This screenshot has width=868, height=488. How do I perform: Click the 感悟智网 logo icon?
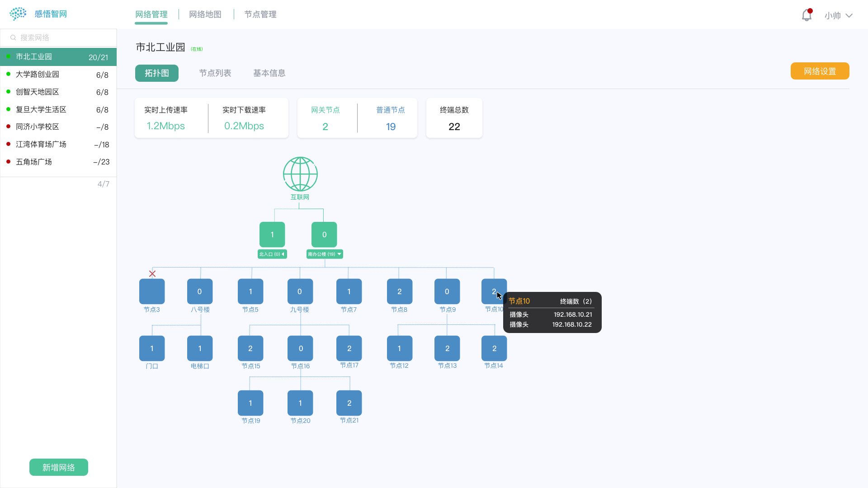tap(18, 14)
